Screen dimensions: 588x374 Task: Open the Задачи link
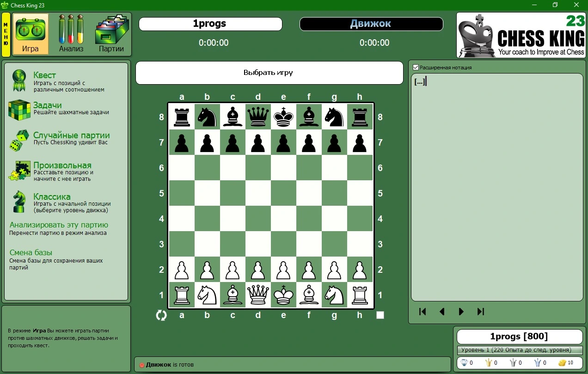(47, 105)
